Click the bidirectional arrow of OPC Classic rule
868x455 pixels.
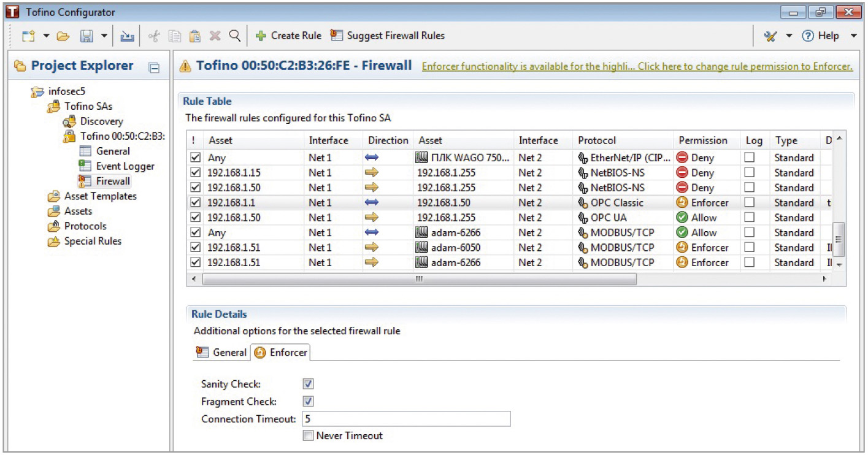[x=372, y=202]
